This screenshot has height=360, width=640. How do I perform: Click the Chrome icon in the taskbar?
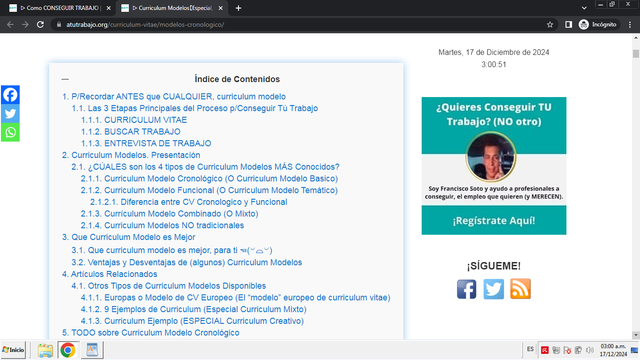point(68,350)
